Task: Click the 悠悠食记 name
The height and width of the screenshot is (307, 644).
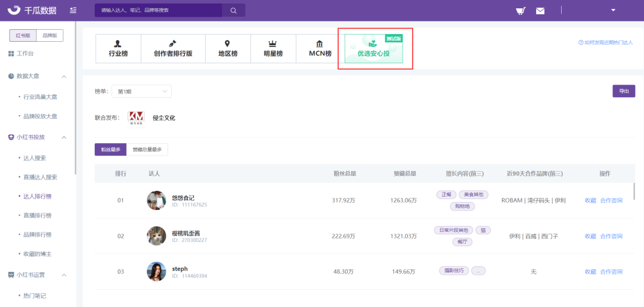Action: (x=183, y=197)
